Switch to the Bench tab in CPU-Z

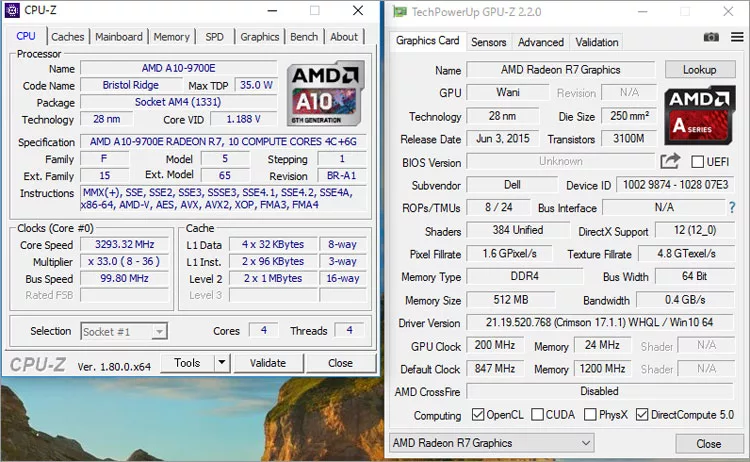pyautogui.click(x=304, y=37)
